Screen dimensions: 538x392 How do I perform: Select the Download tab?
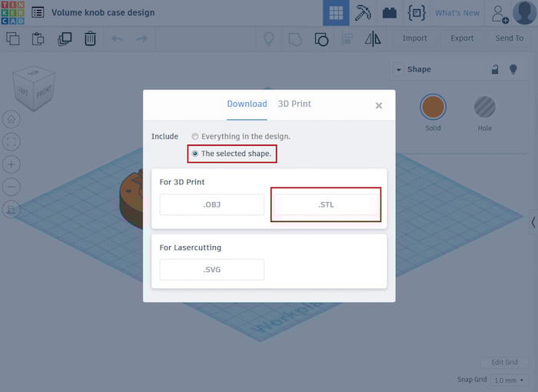[247, 104]
